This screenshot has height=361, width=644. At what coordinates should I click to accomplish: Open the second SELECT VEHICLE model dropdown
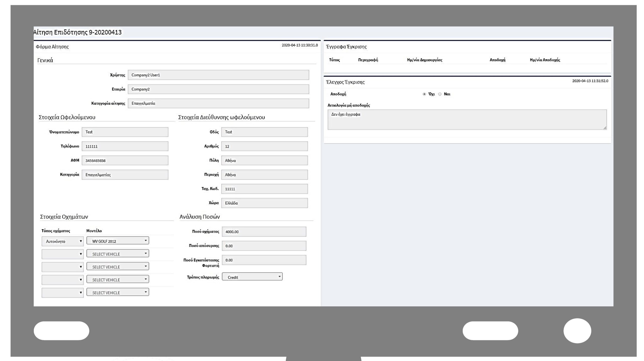click(118, 266)
